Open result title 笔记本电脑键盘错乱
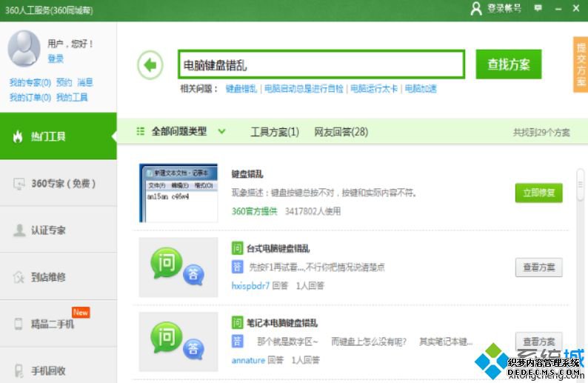Image resolution: width=588 pixels, height=383 pixels. click(282, 322)
